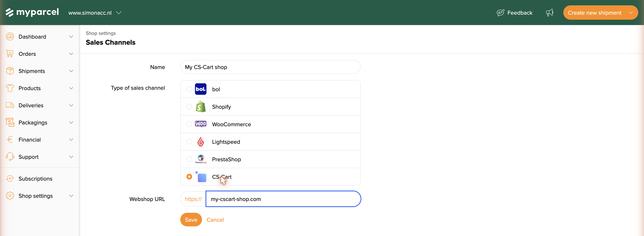Viewport: 644px width, 236px height.
Task: Click the Orders cart icon
Action: coord(10,54)
